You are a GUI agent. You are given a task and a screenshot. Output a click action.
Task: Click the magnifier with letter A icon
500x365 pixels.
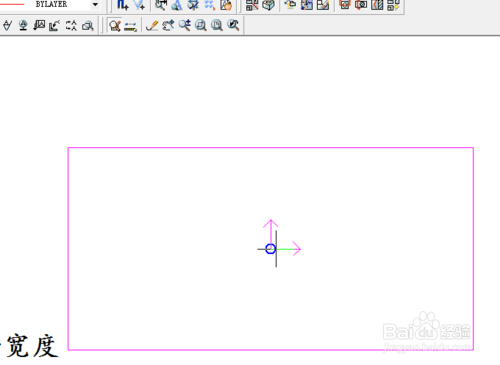177,5
